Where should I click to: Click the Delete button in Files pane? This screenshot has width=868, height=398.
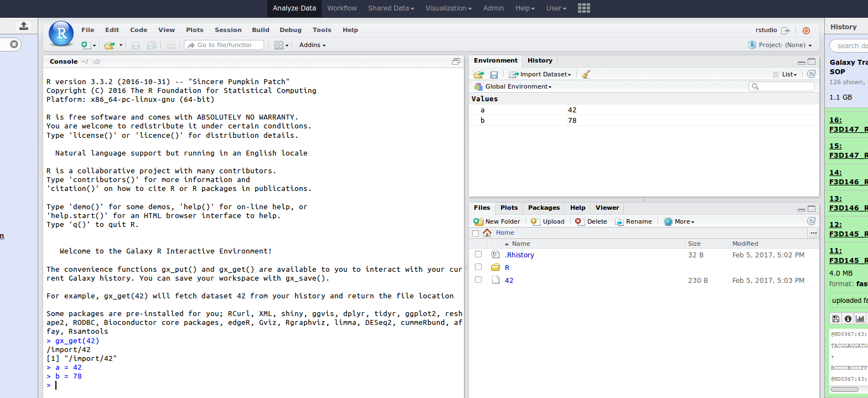point(591,221)
